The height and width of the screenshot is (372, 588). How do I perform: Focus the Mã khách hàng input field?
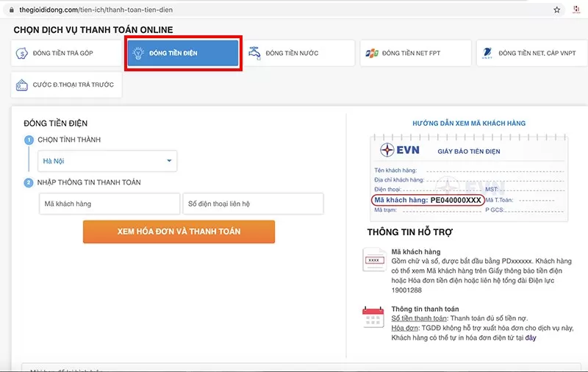(x=109, y=204)
